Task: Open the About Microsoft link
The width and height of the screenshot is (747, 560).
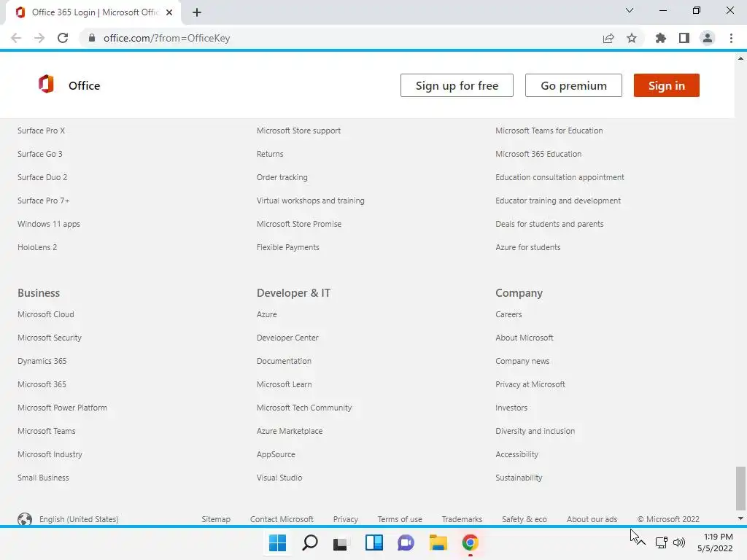Action: (x=524, y=338)
